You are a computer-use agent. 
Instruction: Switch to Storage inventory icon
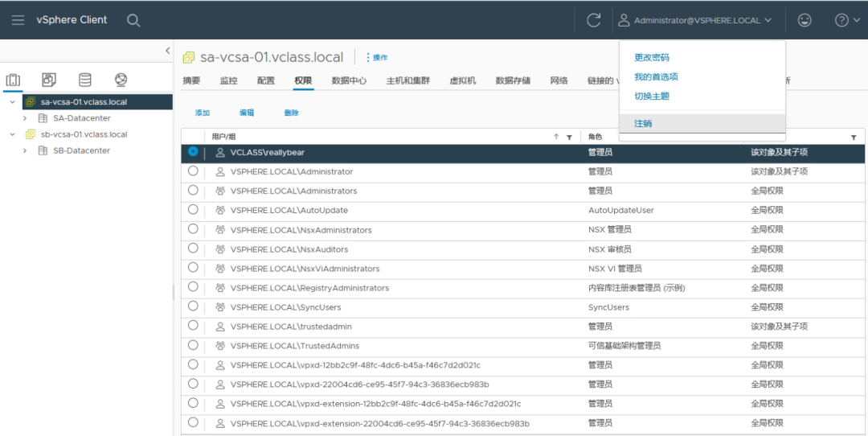84,80
